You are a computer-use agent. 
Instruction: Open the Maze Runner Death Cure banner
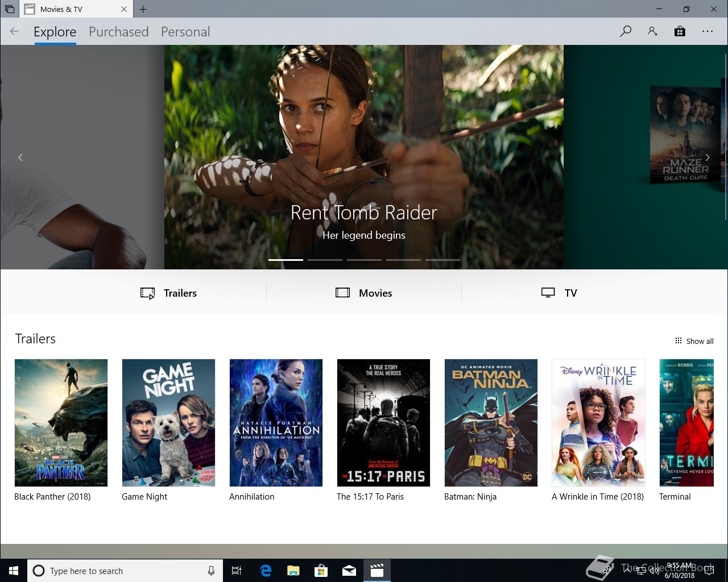click(646, 157)
